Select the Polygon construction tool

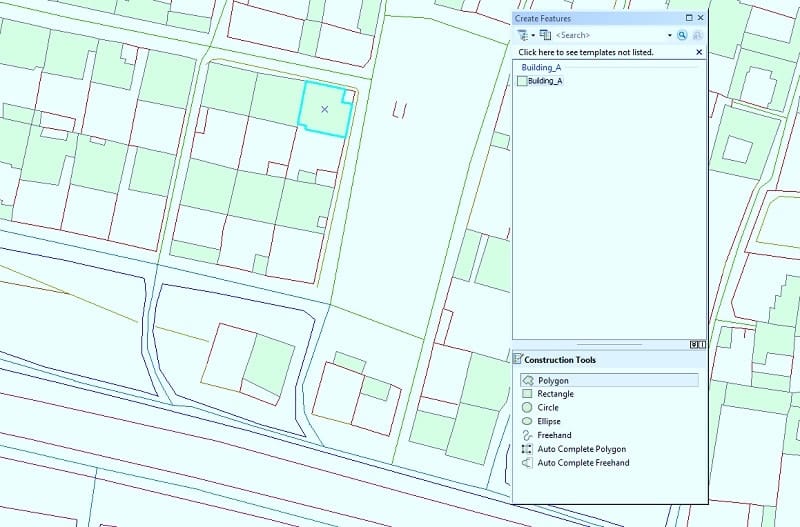coord(553,380)
